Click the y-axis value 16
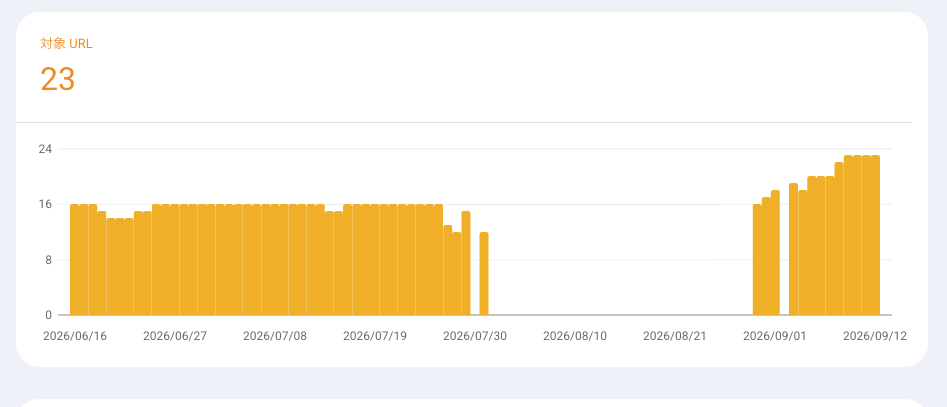Image resolution: width=947 pixels, height=407 pixels. point(45,204)
